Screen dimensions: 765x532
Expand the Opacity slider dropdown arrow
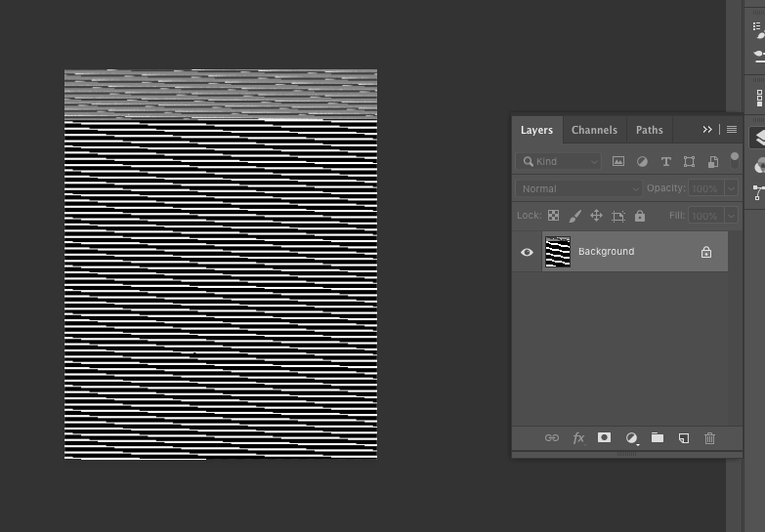pyautogui.click(x=731, y=188)
